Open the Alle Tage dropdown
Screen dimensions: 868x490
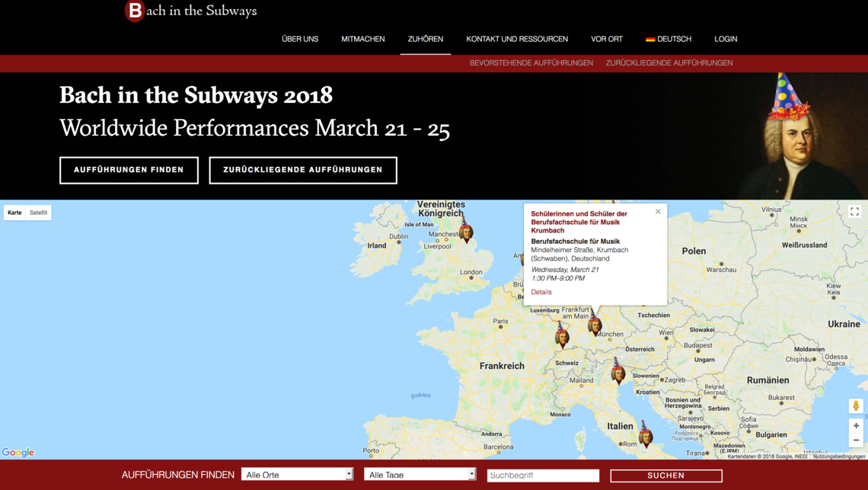coord(420,475)
